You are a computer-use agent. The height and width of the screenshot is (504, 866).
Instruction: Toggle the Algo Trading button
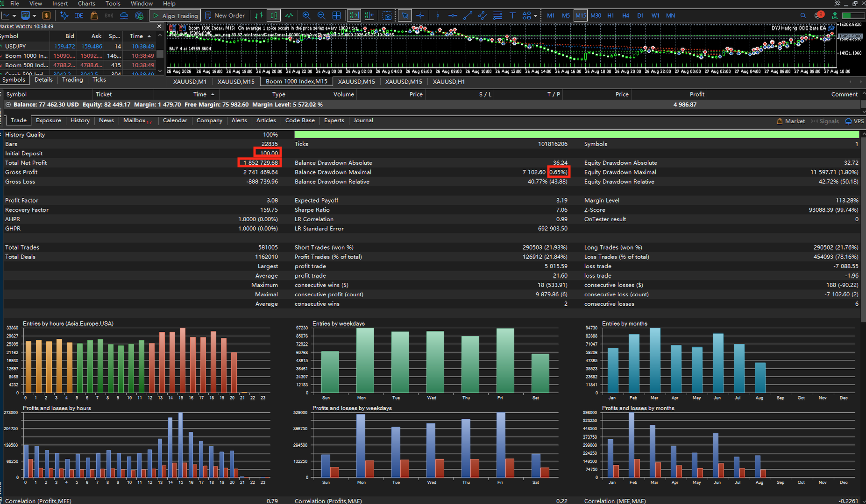[x=175, y=15]
